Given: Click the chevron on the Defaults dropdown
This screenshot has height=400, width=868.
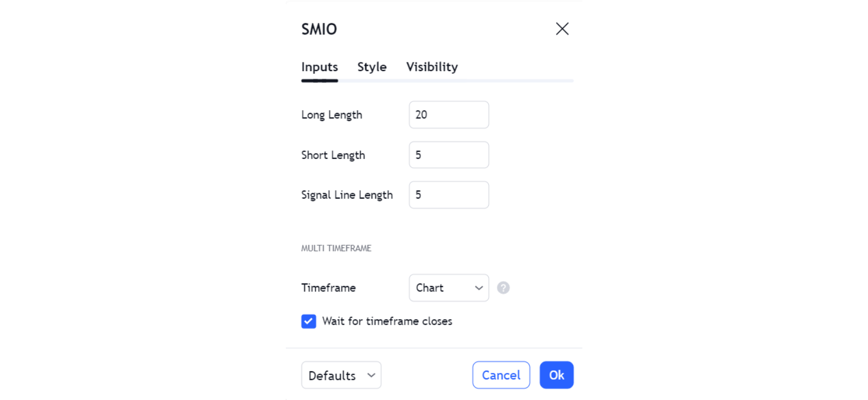Looking at the screenshot, I should (371, 375).
